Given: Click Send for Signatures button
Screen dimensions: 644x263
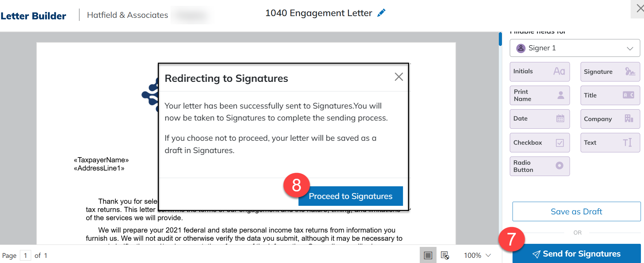Looking at the screenshot, I should pos(577,253).
